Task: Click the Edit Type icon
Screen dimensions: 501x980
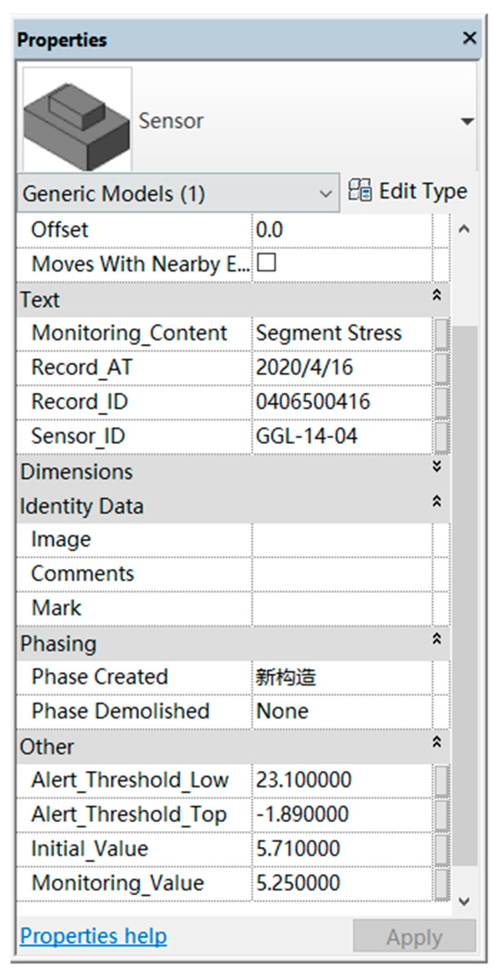Action: [360, 190]
